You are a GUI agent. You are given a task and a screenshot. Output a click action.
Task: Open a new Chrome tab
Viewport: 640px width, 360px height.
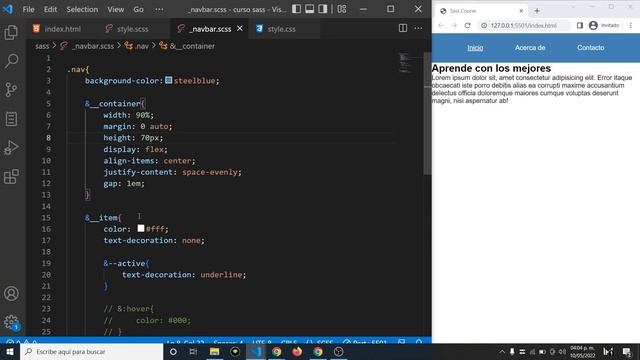click(x=537, y=11)
